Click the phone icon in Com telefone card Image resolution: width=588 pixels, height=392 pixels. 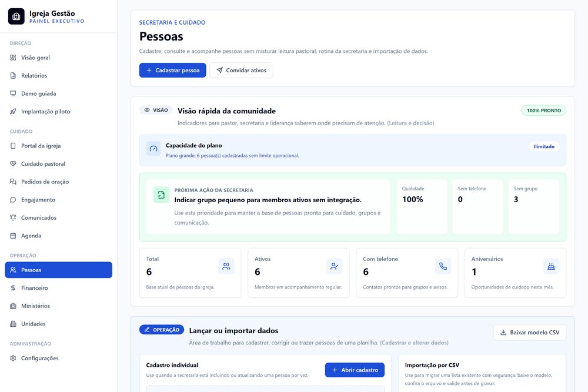pos(443,266)
